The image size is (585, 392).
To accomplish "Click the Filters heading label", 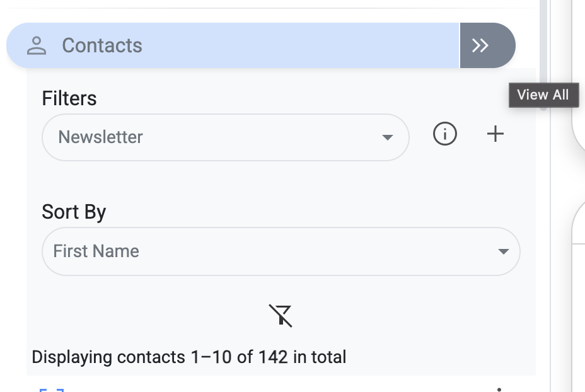I will 69,98.
